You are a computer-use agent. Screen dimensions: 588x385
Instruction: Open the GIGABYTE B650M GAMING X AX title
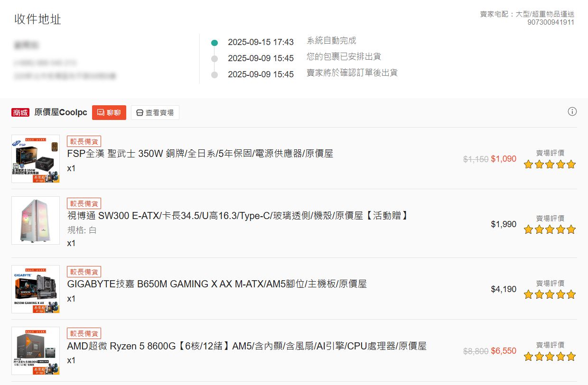coord(217,284)
